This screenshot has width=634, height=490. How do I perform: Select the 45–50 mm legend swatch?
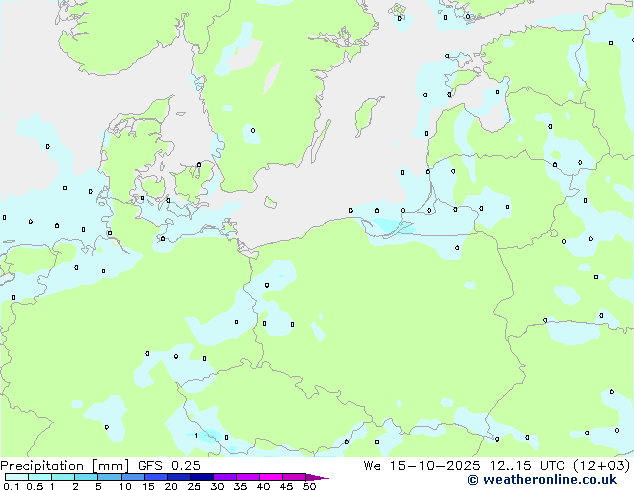(x=294, y=477)
